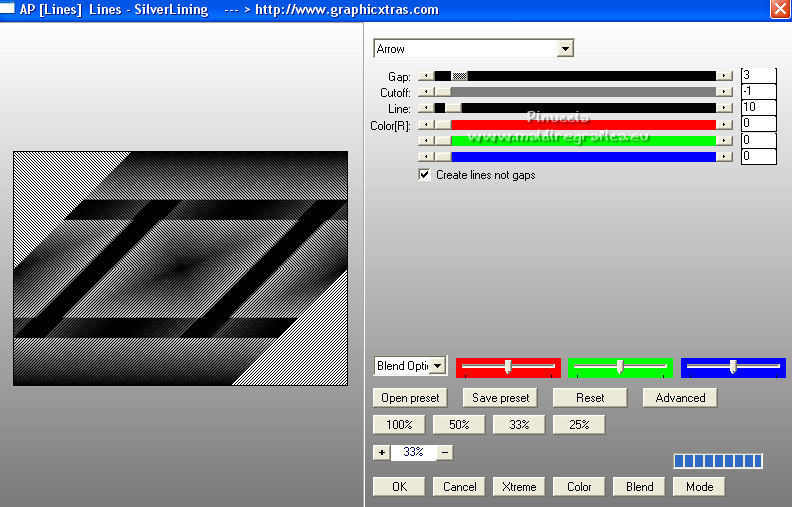
Task: Click the Gap value field
Action: tap(758, 75)
